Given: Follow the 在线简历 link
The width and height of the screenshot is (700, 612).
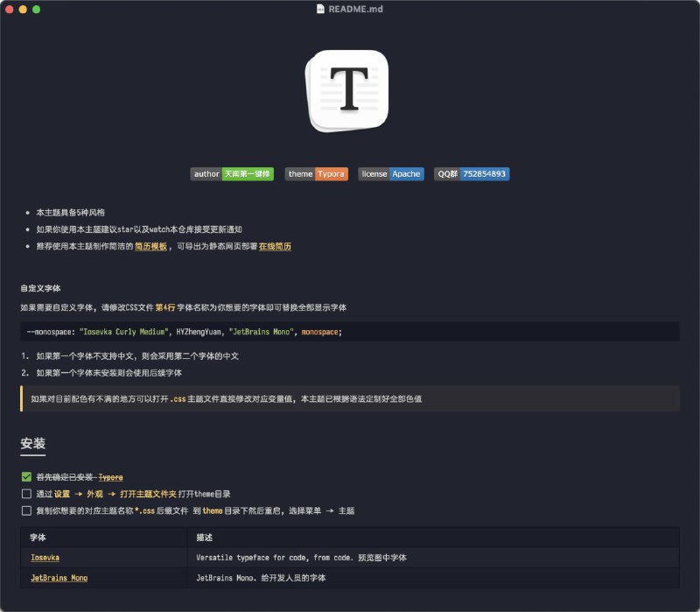Looking at the screenshot, I should pyautogui.click(x=275, y=246).
